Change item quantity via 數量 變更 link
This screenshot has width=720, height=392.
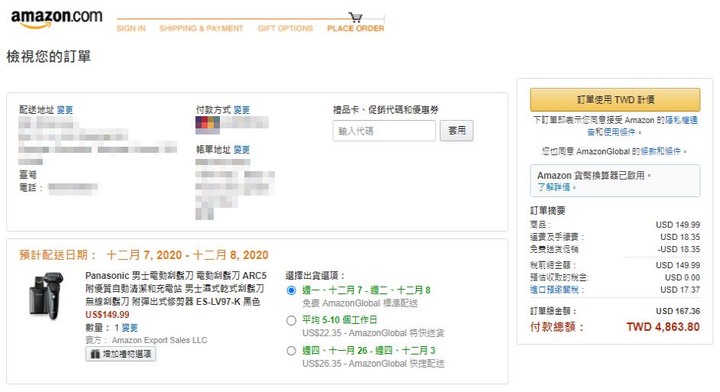coord(129,328)
